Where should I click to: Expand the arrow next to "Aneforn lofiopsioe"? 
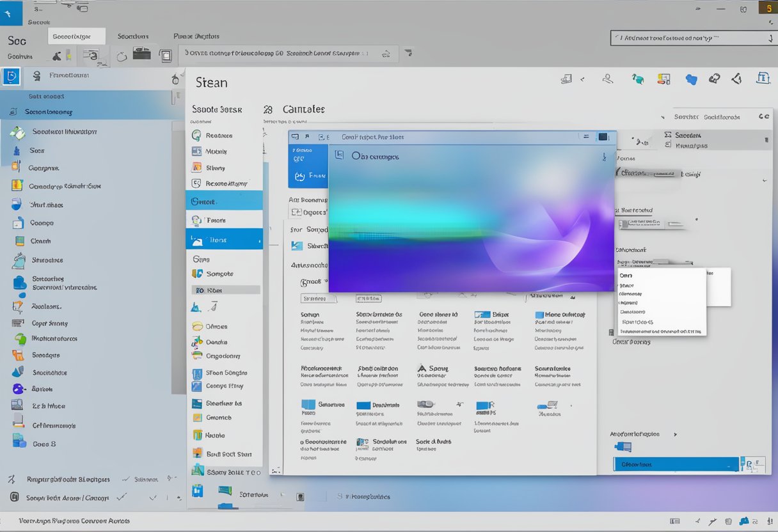tap(674, 434)
